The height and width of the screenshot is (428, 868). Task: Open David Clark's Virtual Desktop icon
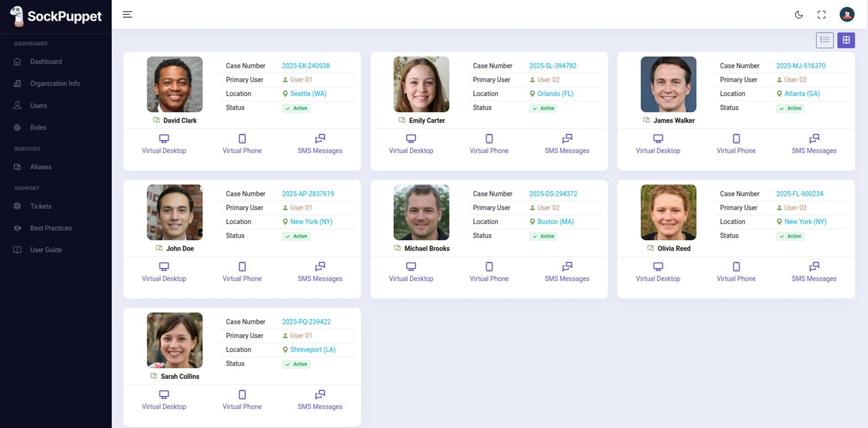click(x=164, y=139)
